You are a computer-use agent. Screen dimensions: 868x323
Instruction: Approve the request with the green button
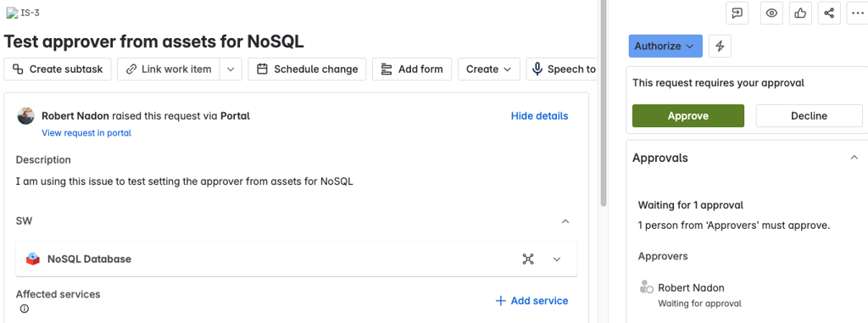[688, 116]
